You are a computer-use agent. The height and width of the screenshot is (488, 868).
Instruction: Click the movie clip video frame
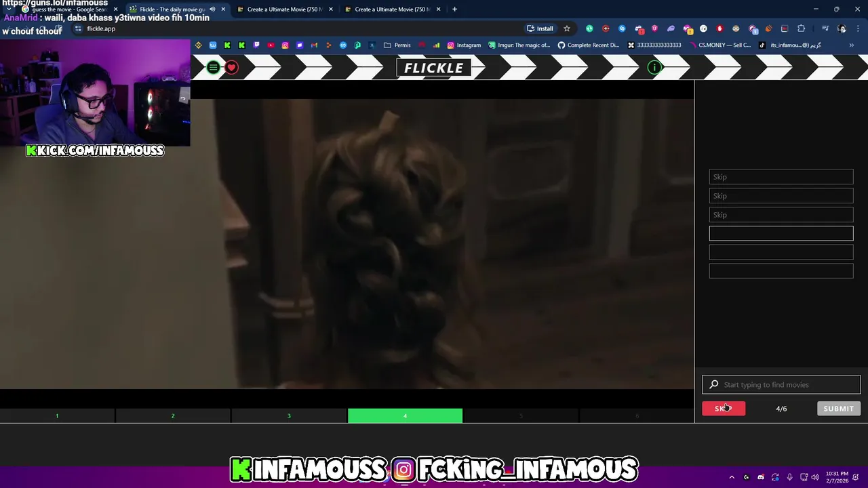click(x=347, y=244)
